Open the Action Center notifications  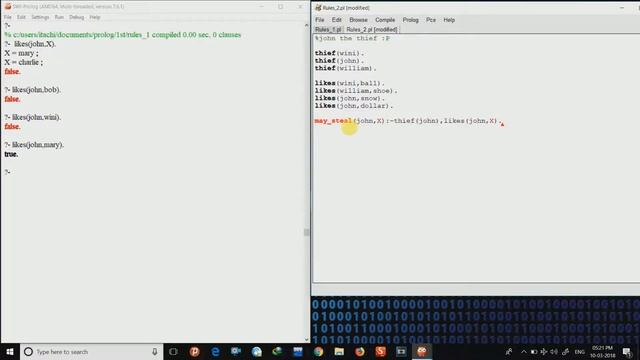coord(627,351)
